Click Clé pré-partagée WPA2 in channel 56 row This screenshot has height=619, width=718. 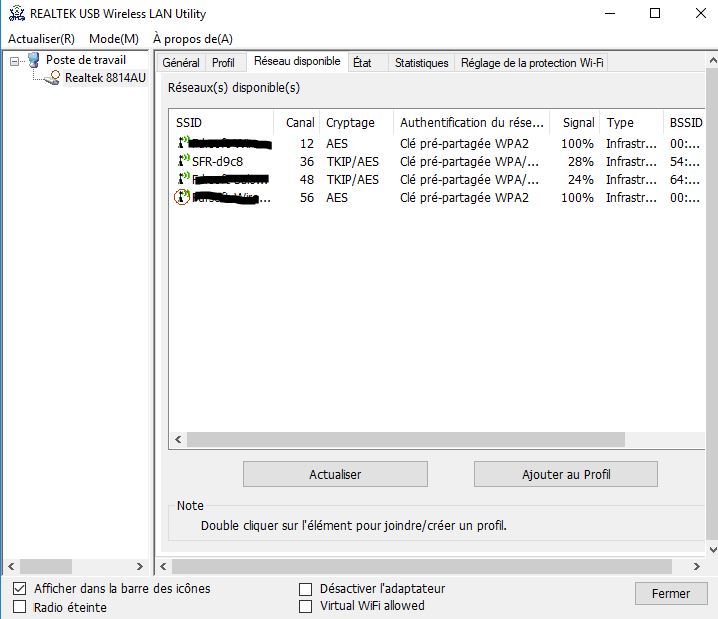tap(464, 197)
